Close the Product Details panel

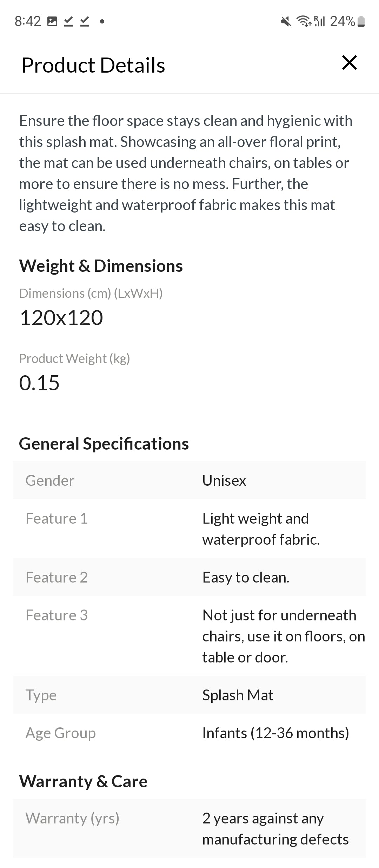[x=349, y=63]
